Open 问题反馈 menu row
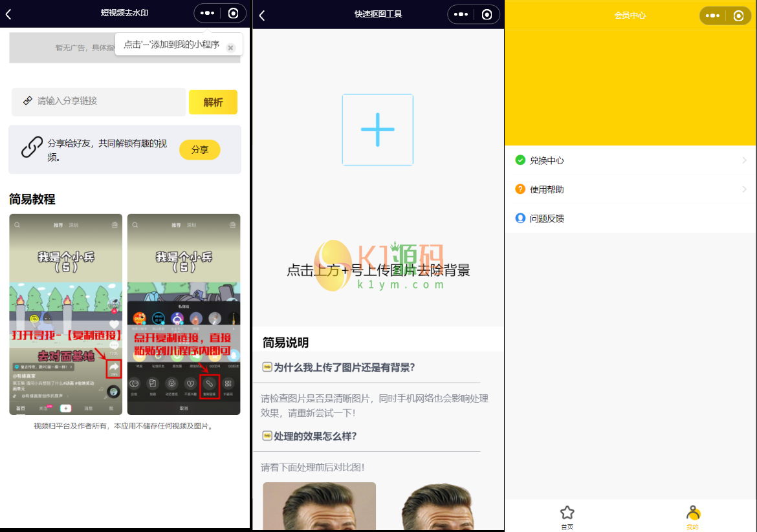This screenshot has height=532, width=757. pos(631,218)
